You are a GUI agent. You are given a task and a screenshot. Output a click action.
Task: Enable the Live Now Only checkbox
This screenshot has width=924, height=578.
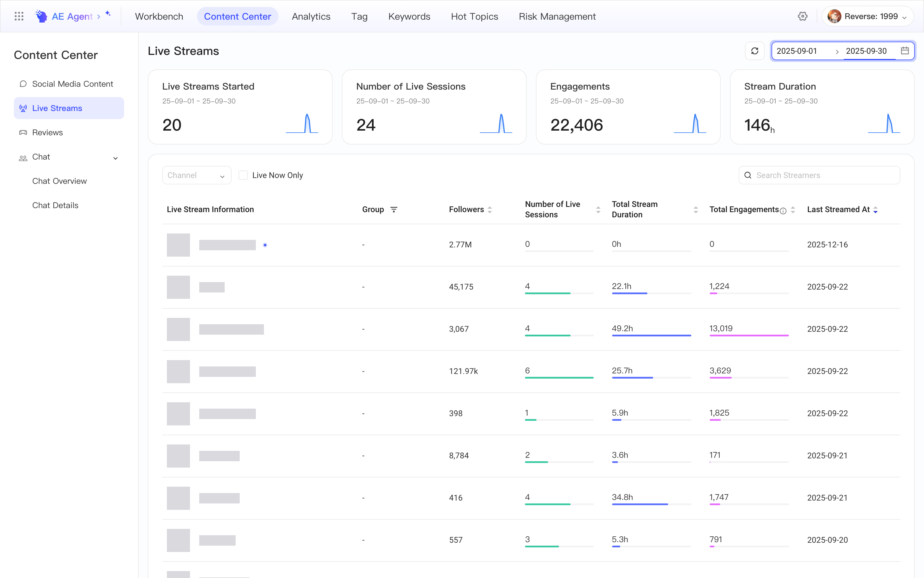tap(243, 175)
